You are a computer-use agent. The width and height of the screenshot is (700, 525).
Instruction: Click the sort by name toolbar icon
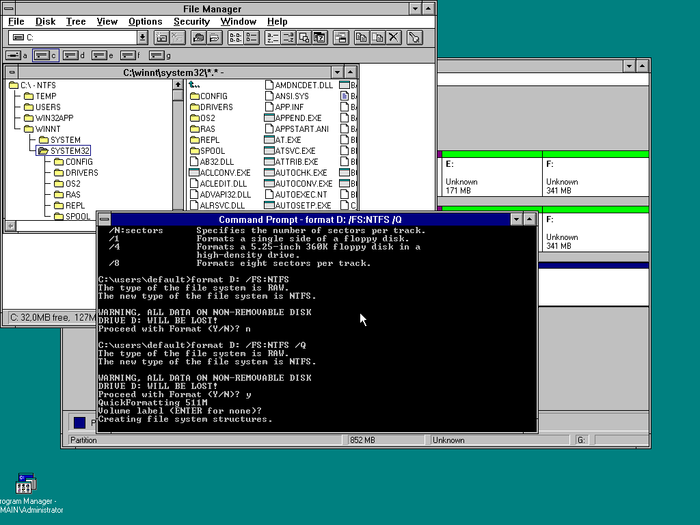271,38
